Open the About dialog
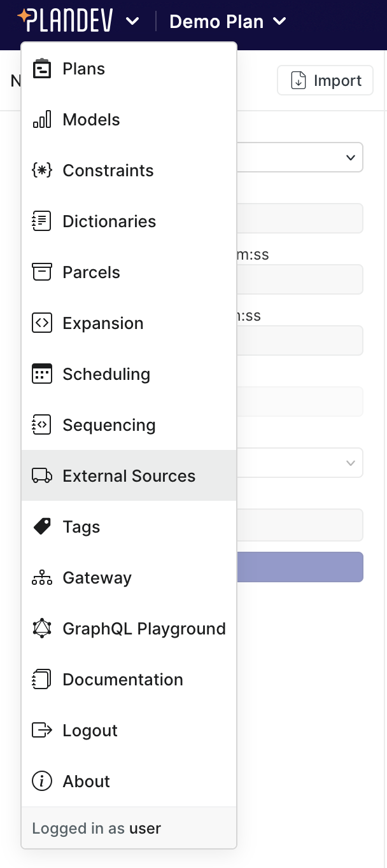The width and height of the screenshot is (387, 868). [86, 781]
